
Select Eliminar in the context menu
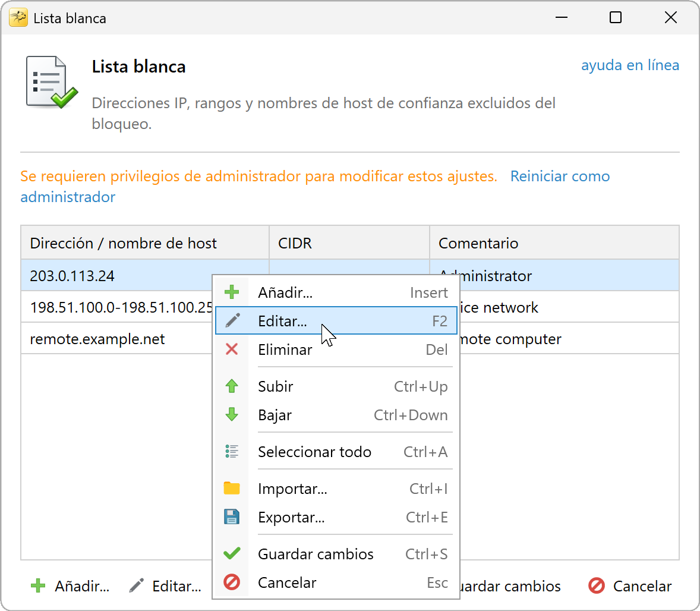pyautogui.click(x=336, y=349)
